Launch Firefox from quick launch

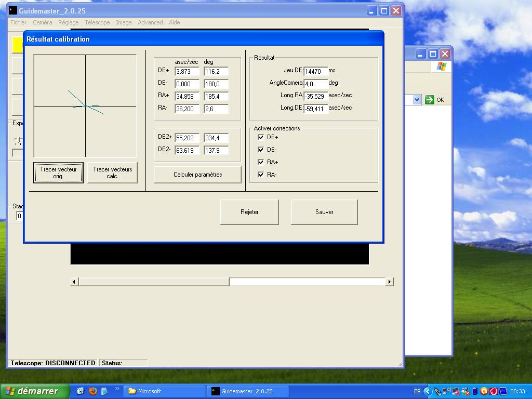pyautogui.click(x=92, y=391)
